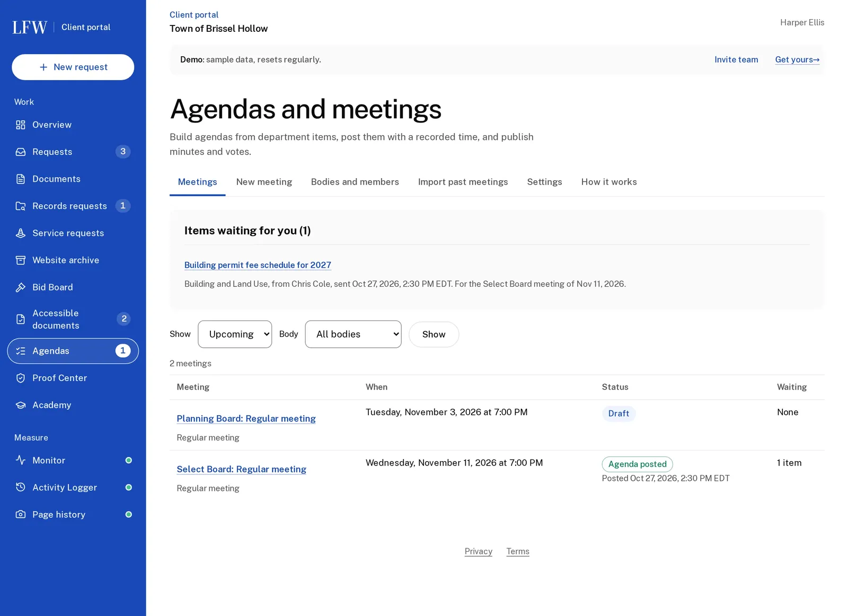Click the Page history camera icon

point(21,514)
